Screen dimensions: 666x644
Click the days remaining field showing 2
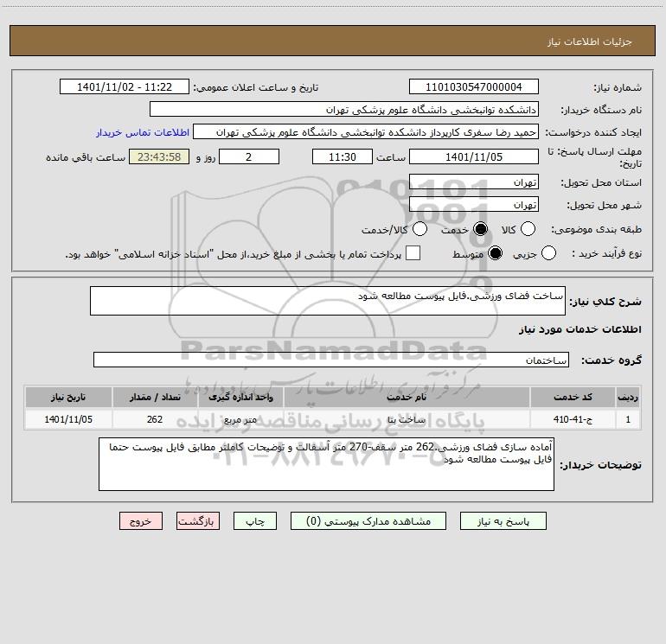pos(249,156)
